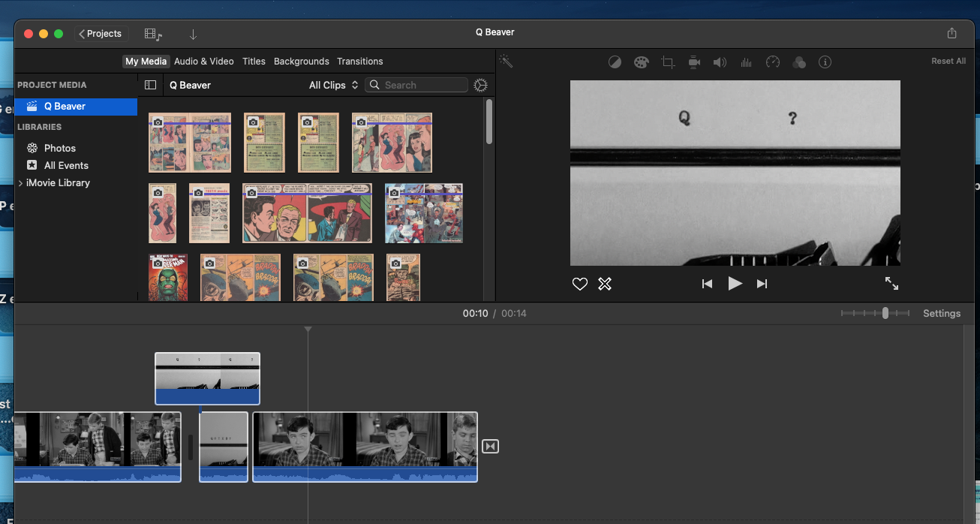Viewport: 980px width, 524px height.
Task: Open the Color Correction palette tool
Action: (641, 62)
